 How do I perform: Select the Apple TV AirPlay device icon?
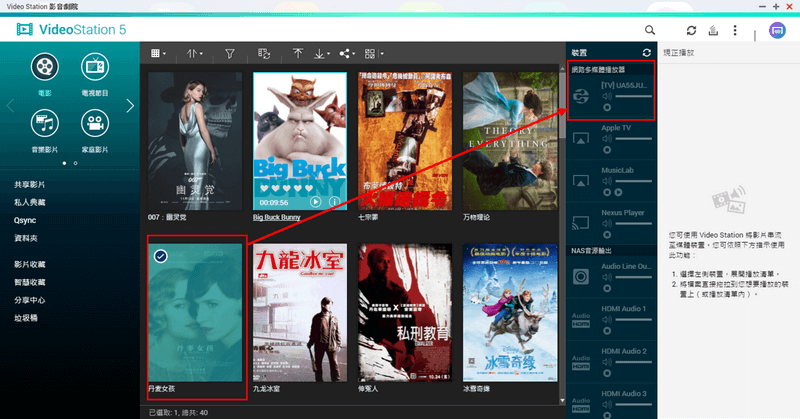(581, 138)
